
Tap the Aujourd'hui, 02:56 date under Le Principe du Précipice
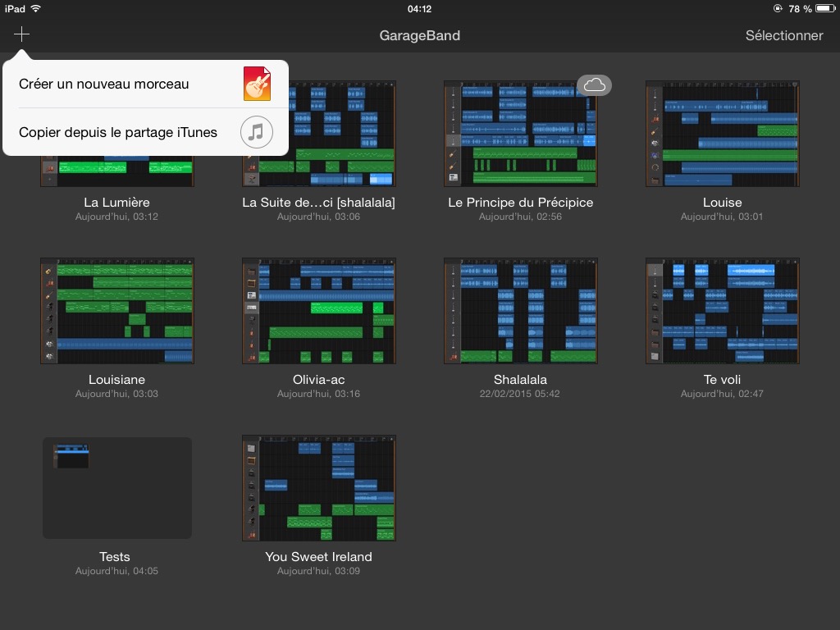520,217
